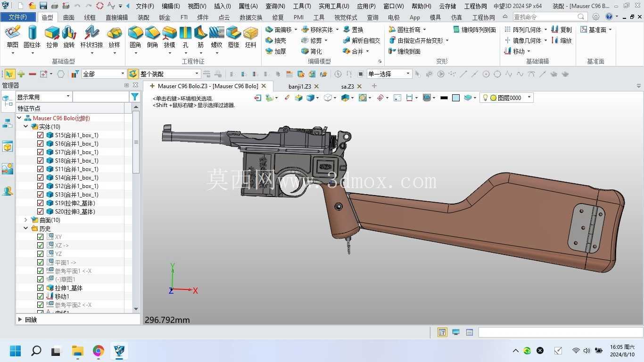Click the 拔模 draft tool
This screenshot has width=644, height=362.
pyautogui.click(x=169, y=37)
